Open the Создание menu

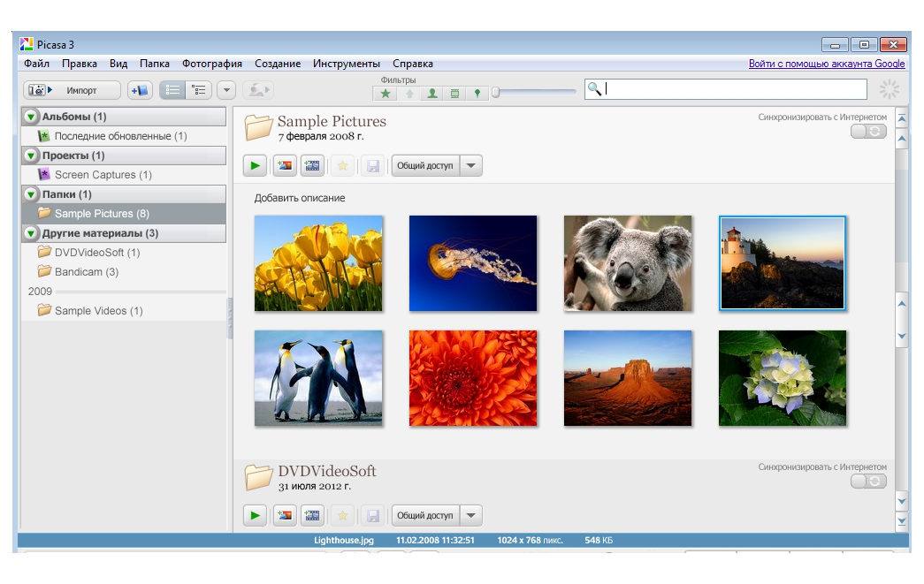coord(278,64)
